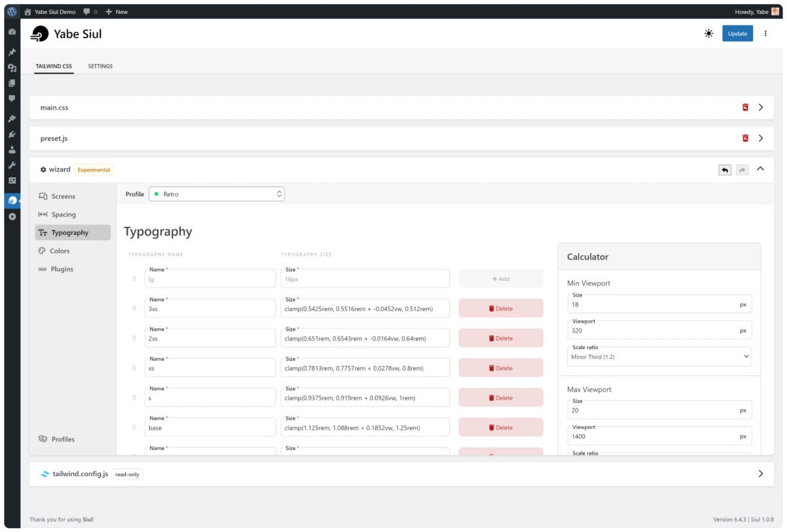Switch to the Settings tab

coord(100,66)
